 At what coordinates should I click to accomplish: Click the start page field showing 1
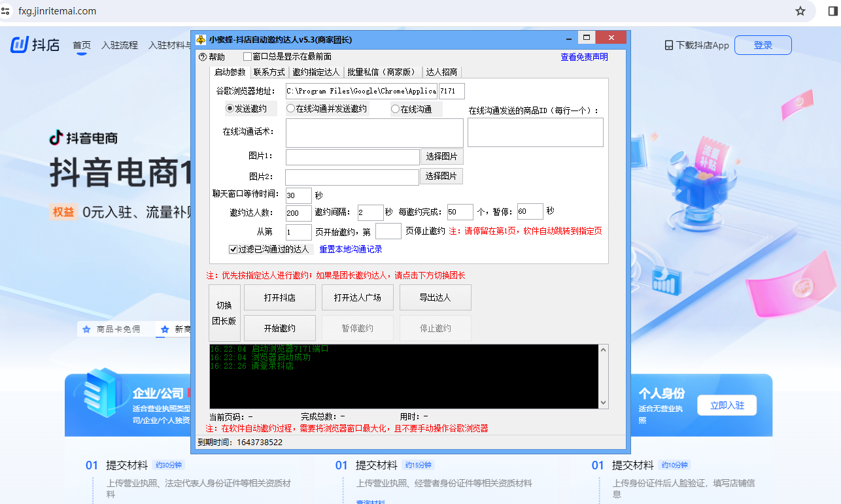(x=299, y=232)
